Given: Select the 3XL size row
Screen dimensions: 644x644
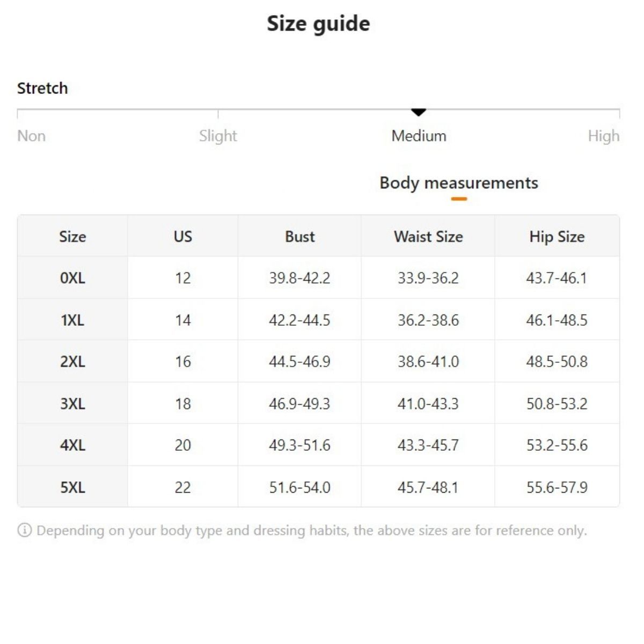Looking at the screenshot, I should click(72, 404).
